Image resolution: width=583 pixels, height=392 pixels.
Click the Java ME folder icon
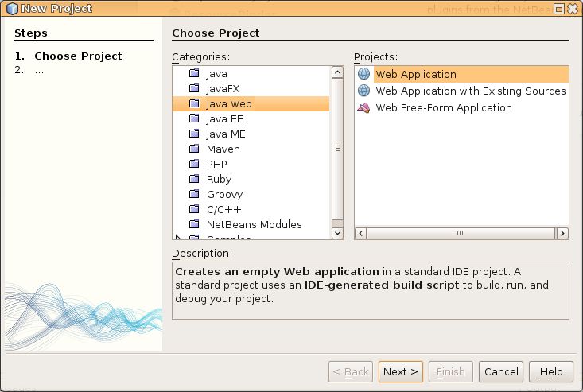tap(194, 134)
